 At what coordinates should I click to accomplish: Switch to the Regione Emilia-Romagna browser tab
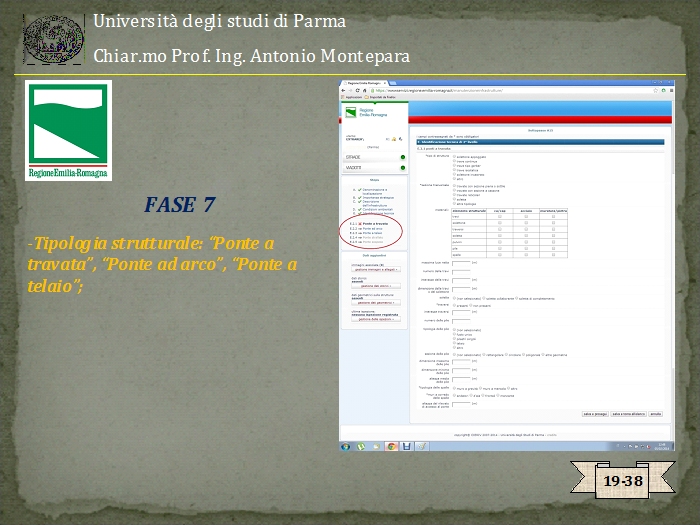pos(367,83)
